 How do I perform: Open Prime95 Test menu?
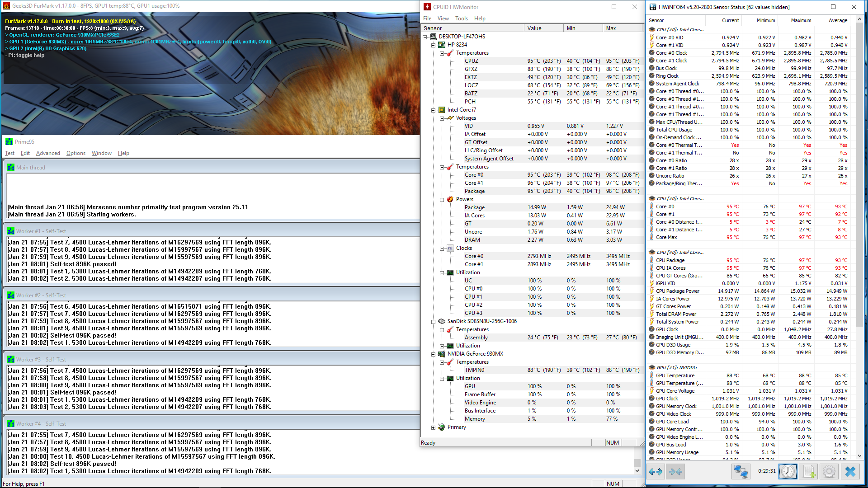[9, 153]
